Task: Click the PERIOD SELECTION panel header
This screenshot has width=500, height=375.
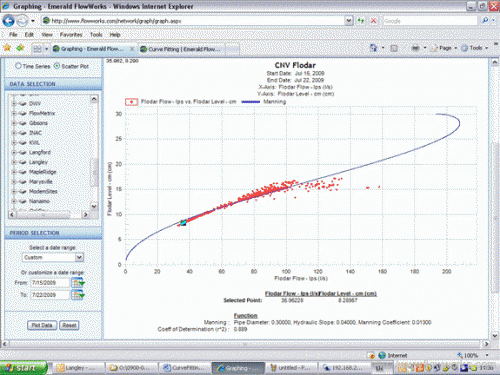Action: [x=53, y=233]
